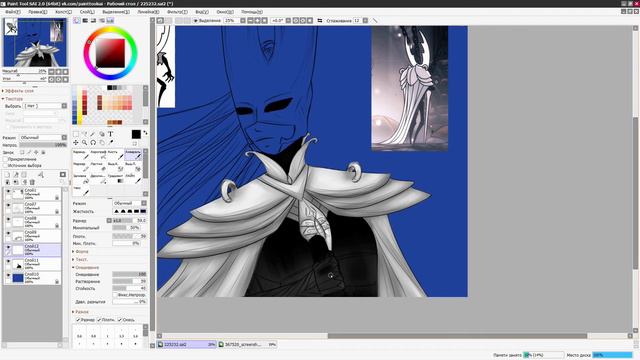The height and width of the screenshot is (360, 640).
Task: Choose the Gradient (Градиент) tool preset
Action: click(x=116, y=178)
